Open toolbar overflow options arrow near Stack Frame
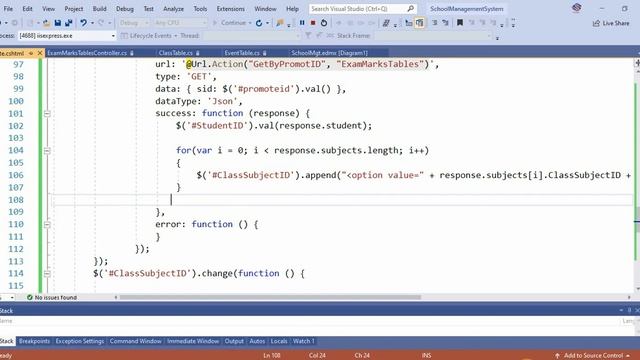Viewport: 640px width, 360px height. click(497, 38)
